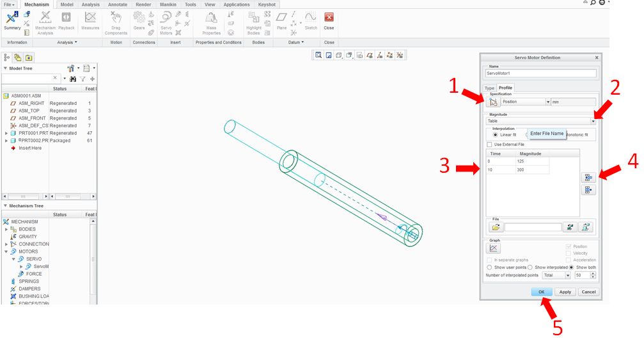Screen dimensions: 644x341
Task: Switch to the Analysis ribbon tab
Action: coord(91,4)
